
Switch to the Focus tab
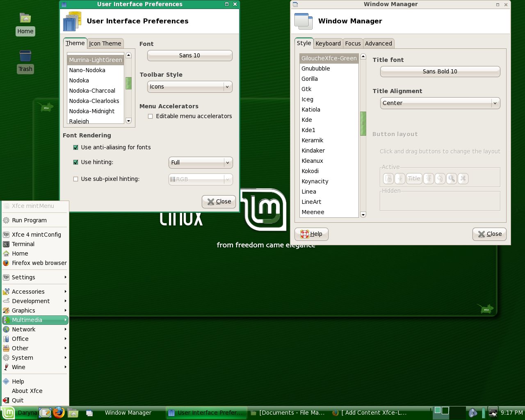point(353,43)
